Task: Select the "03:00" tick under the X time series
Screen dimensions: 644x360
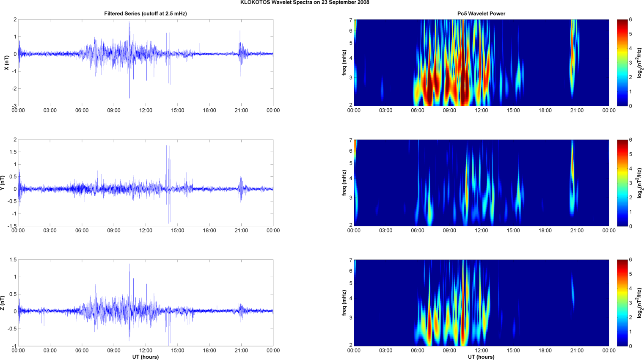Action: [50, 110]
